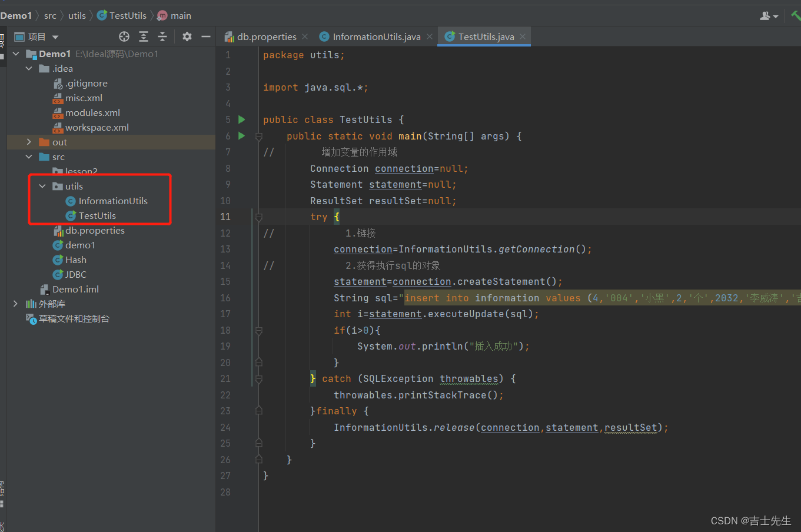801x532 pixels.
Task: Close the TestUtils.java tab
Action: [523, 36]
